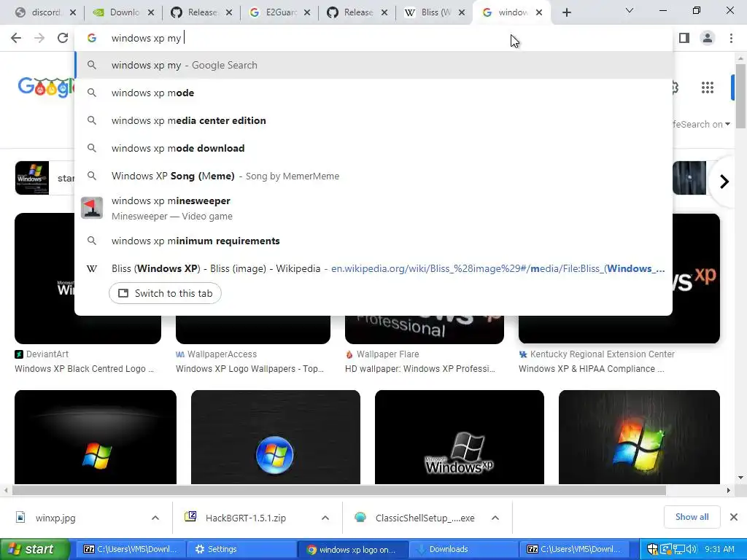Open the Google logo homepage link
Image resolution: width=747 pixels, height=560 pixels.
(x=46, y=87)
